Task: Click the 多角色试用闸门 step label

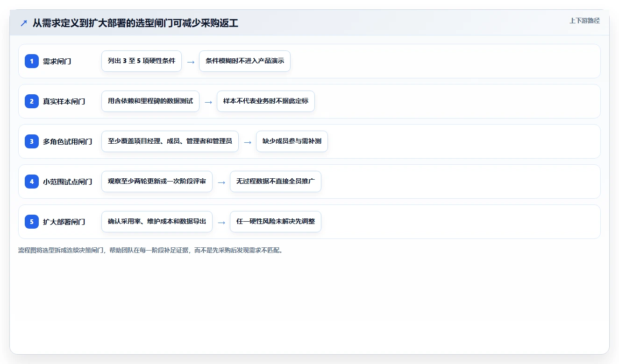Action: click(x=68, y=141)
